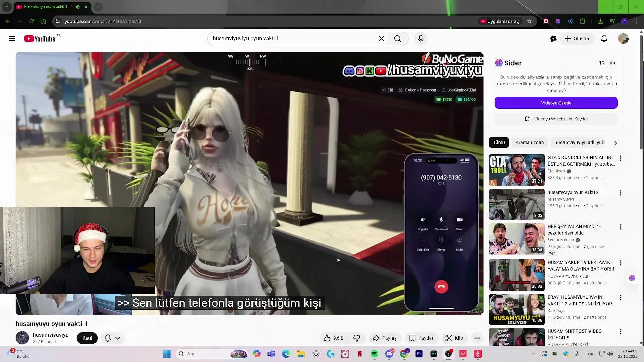Bookmark this page with the star
Screen dimensions: 644x362
coord(529,21)
